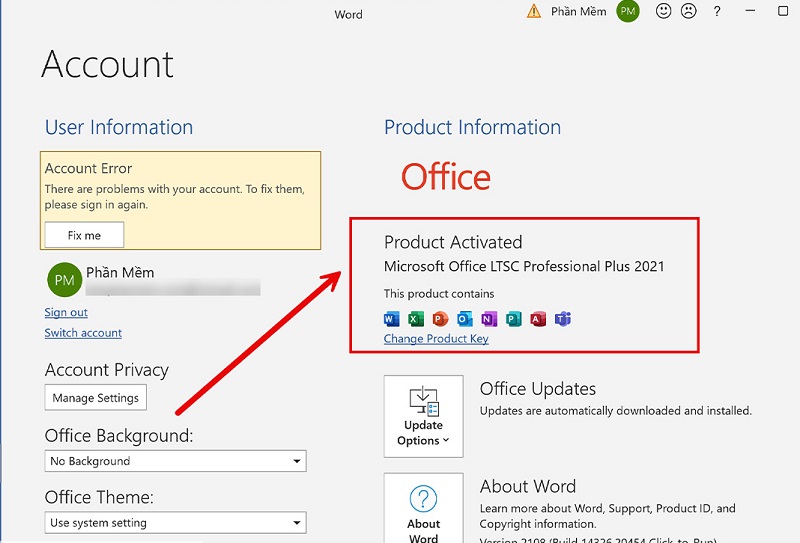The width and height of the screenshot is (800, 543).
Task: Click the Sign out link
Action: tap(66, 312)
